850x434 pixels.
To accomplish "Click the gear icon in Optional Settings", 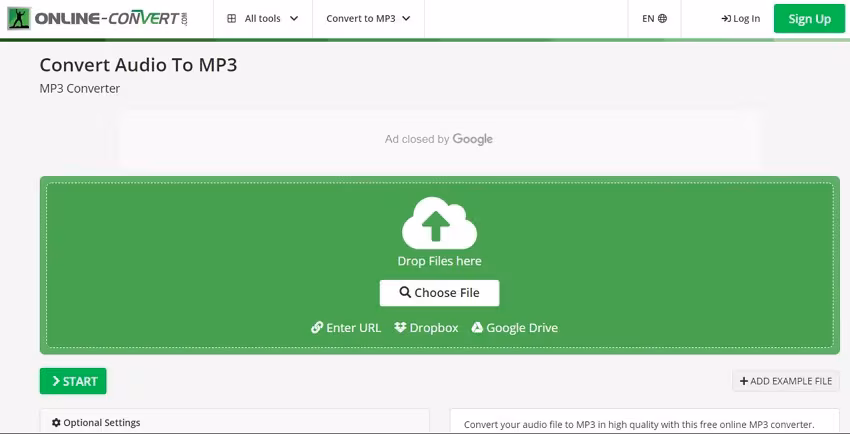I will [56, 423].
